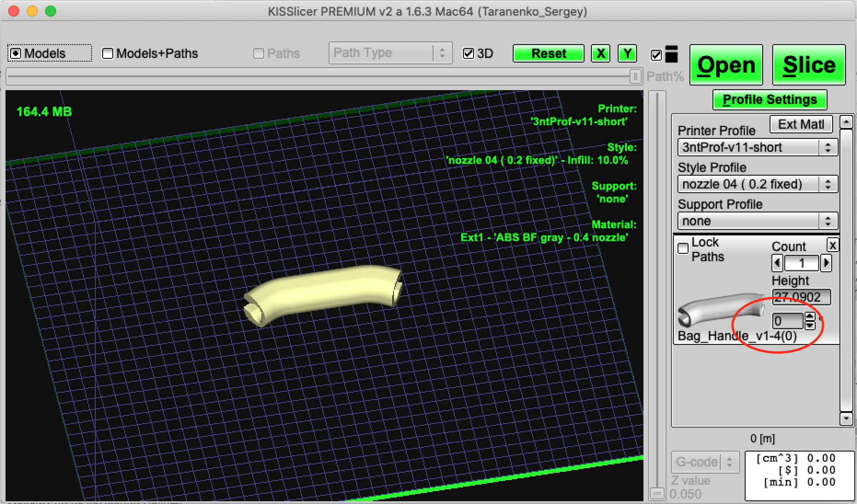
Task: Open the Printer Profile dropdown
Action: [757, 148]
